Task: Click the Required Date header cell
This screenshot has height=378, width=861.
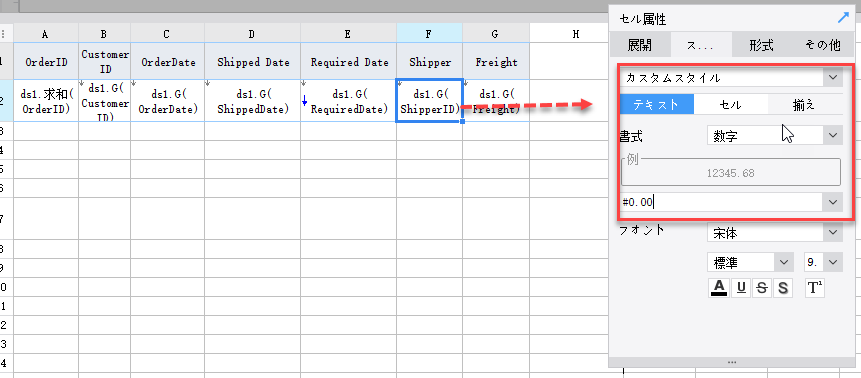Action: pyautogui.click(x=348, y=62)
